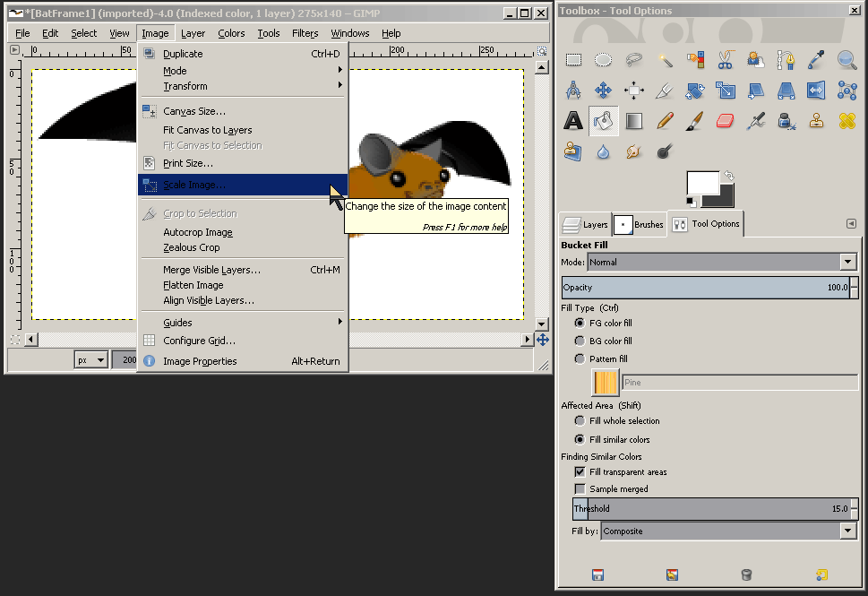Select the Alignment tool

[634, 91]
